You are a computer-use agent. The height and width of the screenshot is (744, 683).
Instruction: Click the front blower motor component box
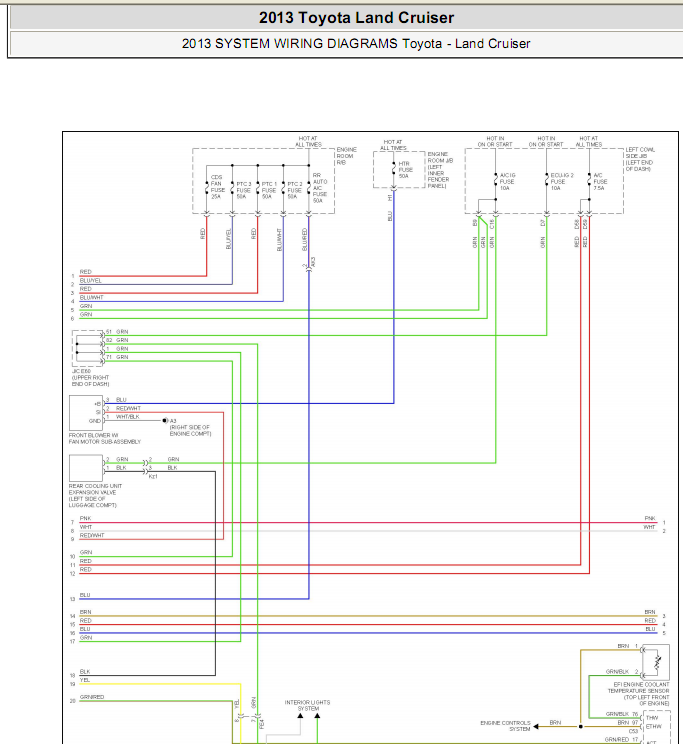86,413
